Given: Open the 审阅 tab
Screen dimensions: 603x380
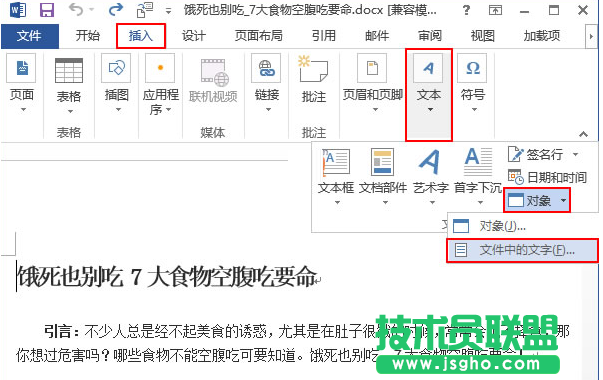Looking at the screenshot, I should [x=430, y=36].
